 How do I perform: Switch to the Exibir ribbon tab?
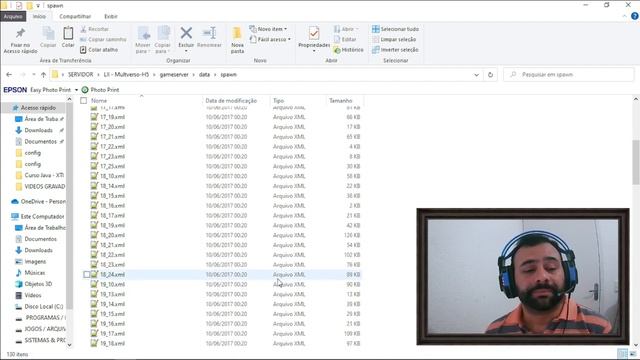[x=111, y=16]
